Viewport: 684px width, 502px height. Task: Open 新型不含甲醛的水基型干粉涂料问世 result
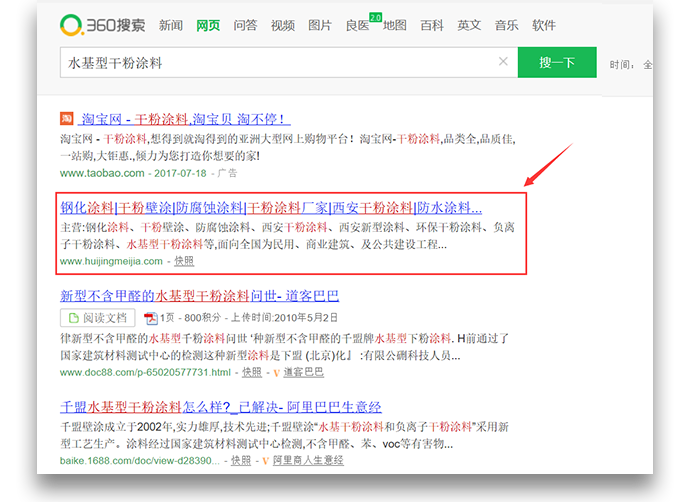tap(200, 296)
